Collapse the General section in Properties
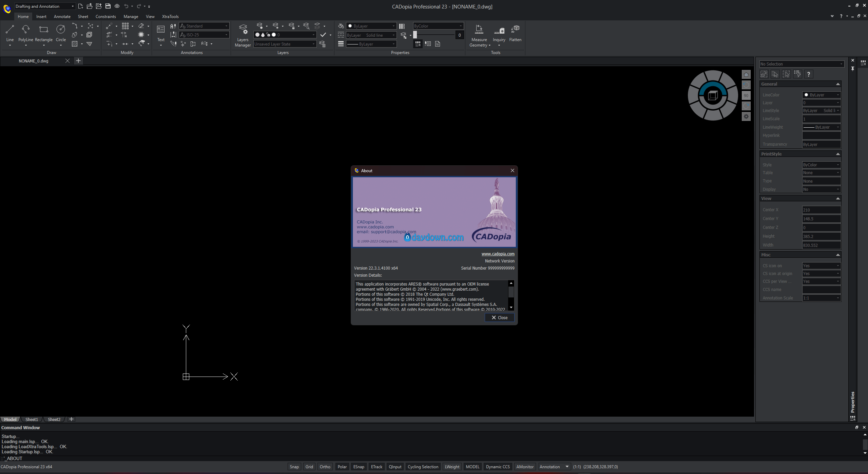Screen dimensions: 868x474 [838, 84]
